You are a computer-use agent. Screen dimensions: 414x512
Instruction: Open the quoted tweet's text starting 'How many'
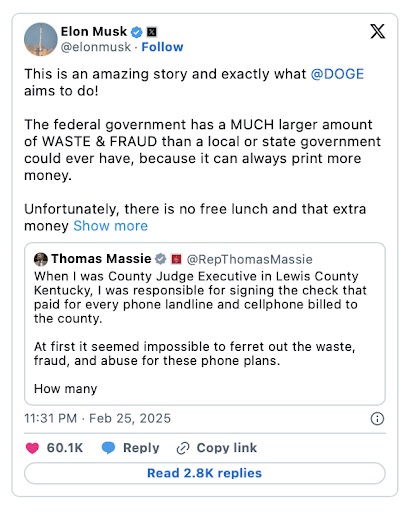pyautogui.click(x=65, y=389)
